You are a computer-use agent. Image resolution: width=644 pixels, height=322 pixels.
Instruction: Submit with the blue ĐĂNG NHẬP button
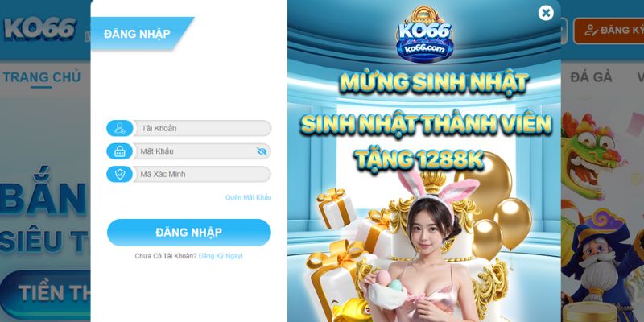(189, 233)
